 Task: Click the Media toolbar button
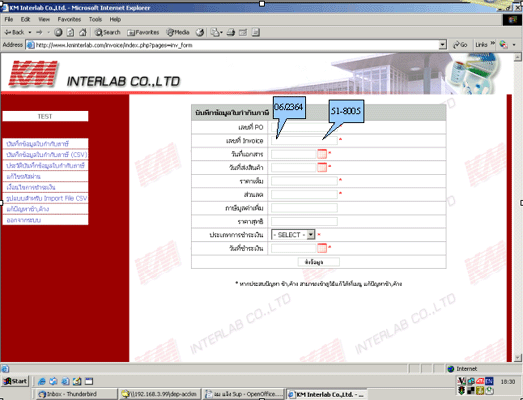tap(178, 32)
